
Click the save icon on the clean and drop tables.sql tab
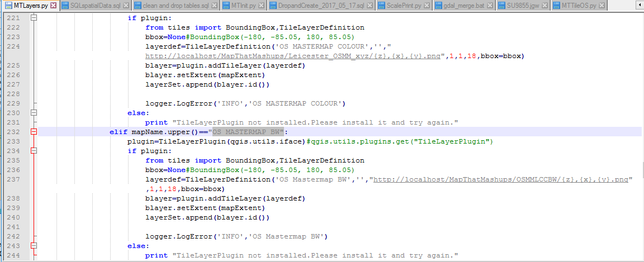click(x=136, y=6)
